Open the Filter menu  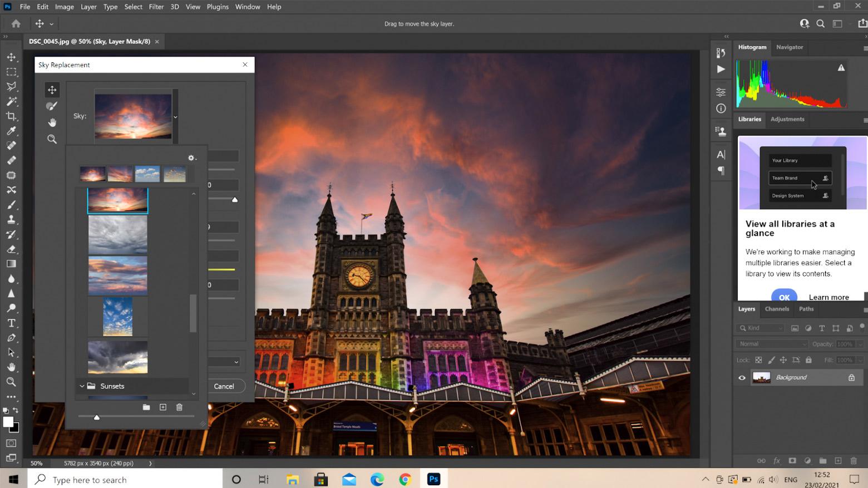(156, 7)
